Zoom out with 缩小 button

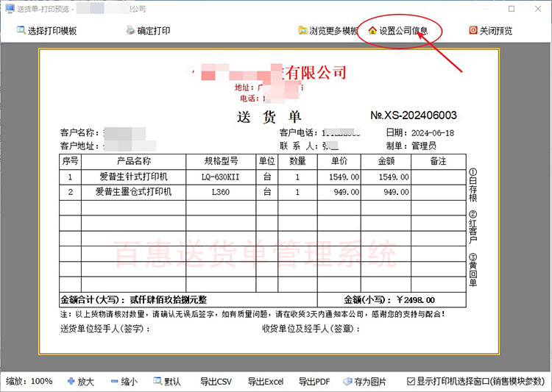[124, 382]
